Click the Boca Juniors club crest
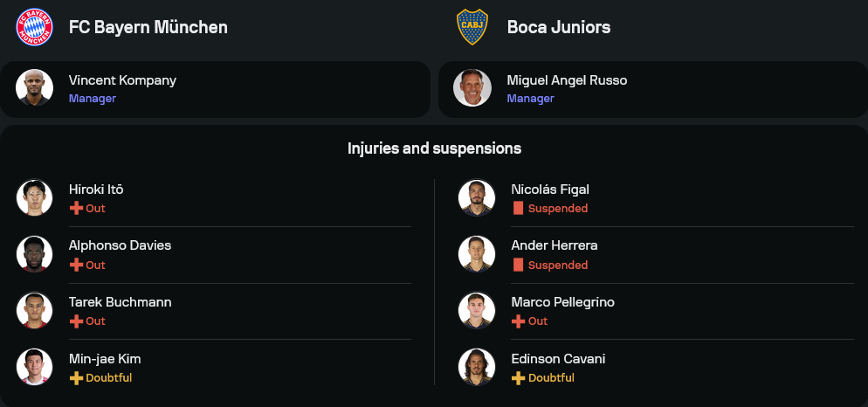Screen dimensions: 868x407 coord(472,27)
